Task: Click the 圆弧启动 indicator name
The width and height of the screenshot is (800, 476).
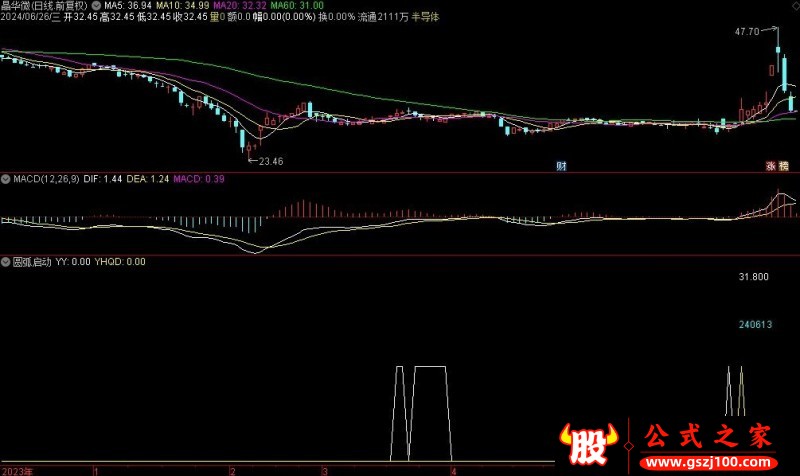Action: [x=32, y=262]
